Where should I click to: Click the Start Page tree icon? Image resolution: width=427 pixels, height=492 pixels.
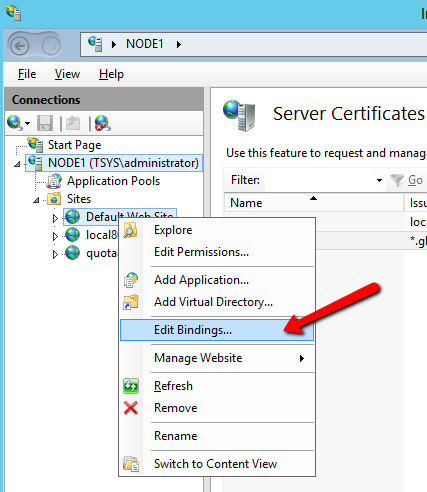click(x=35, y=145)
